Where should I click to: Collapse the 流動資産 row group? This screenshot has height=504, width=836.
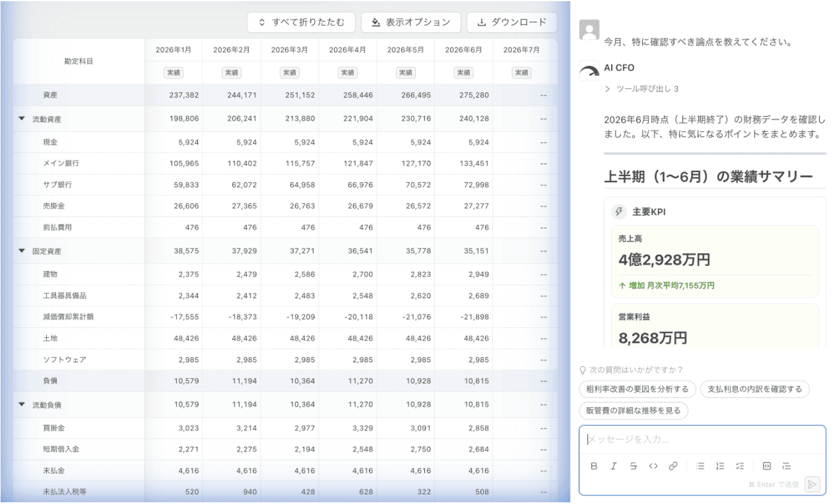tap(22, 118)
